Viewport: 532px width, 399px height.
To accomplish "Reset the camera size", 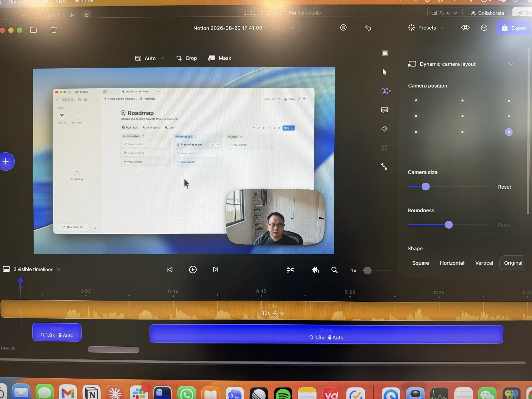I will 504,187.
